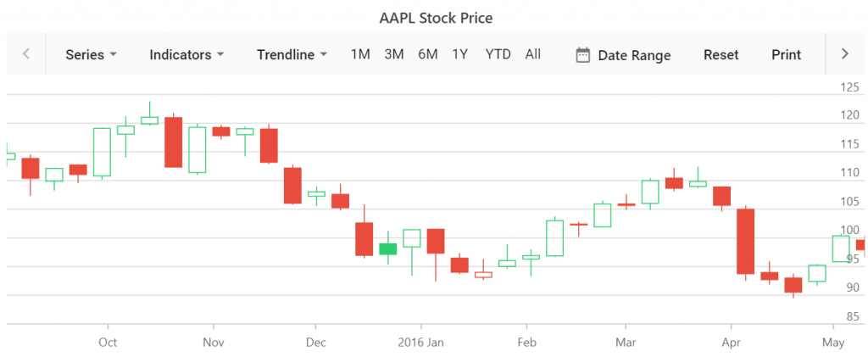This screenshot has width=868, height=357.
Task: Switch to the 3M period view
Action: pyautogui.click(x=393, y=54)
